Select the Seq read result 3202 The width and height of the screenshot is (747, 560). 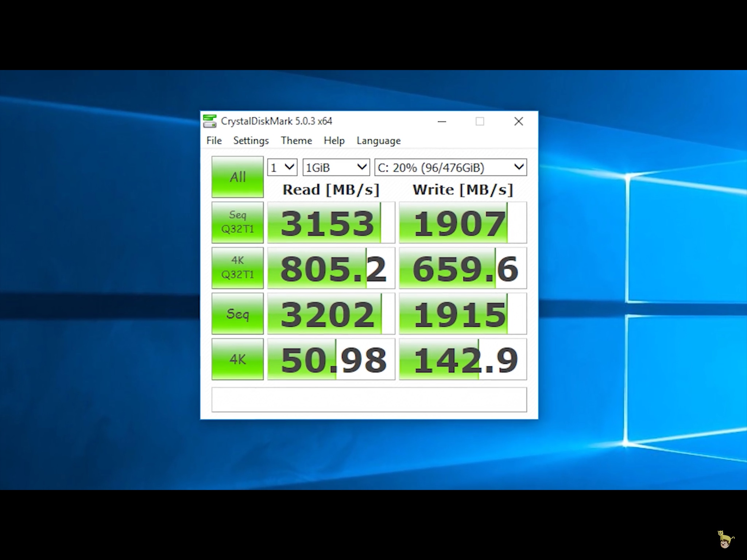(x=331, y=314)
